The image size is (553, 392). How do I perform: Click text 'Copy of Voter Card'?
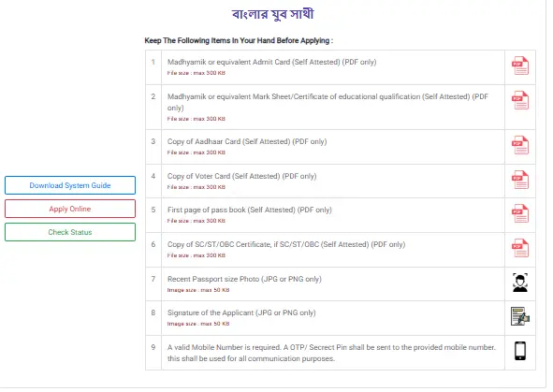[x=199, y=176]
